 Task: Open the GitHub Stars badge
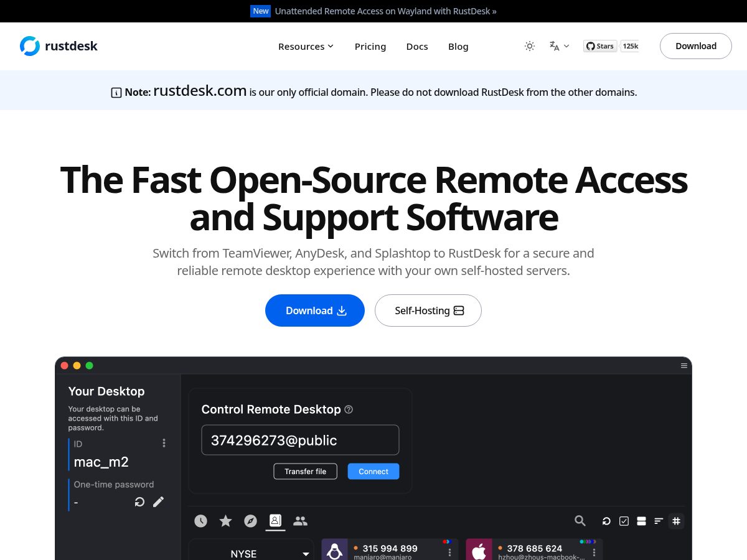pyautogui.click(x=600, y=46)
